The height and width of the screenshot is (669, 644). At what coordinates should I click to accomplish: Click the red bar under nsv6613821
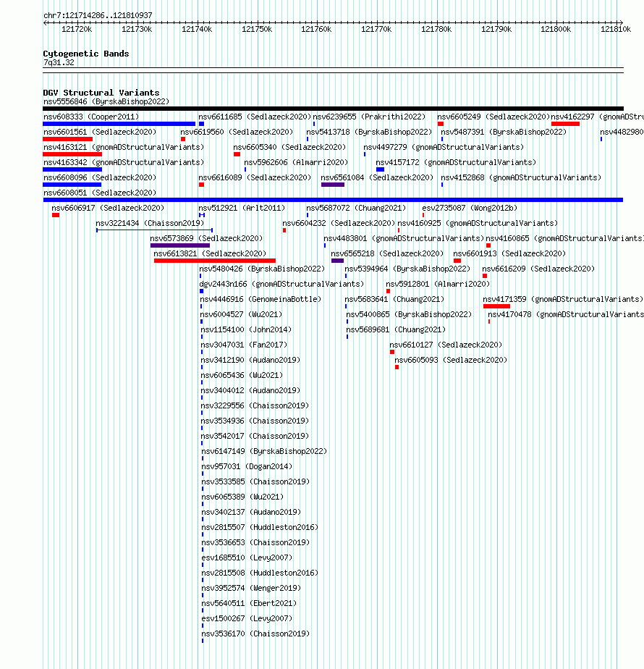click(x=214, y=261)
